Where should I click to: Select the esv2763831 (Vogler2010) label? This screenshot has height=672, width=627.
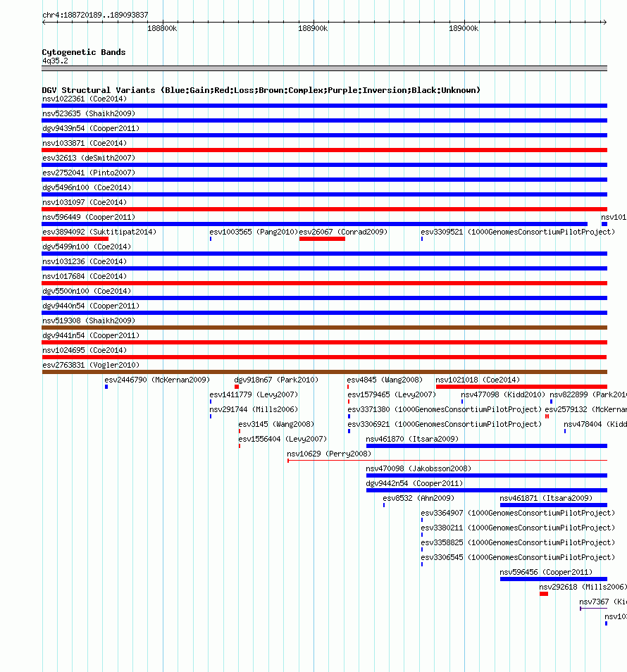[x=91, y=365]
